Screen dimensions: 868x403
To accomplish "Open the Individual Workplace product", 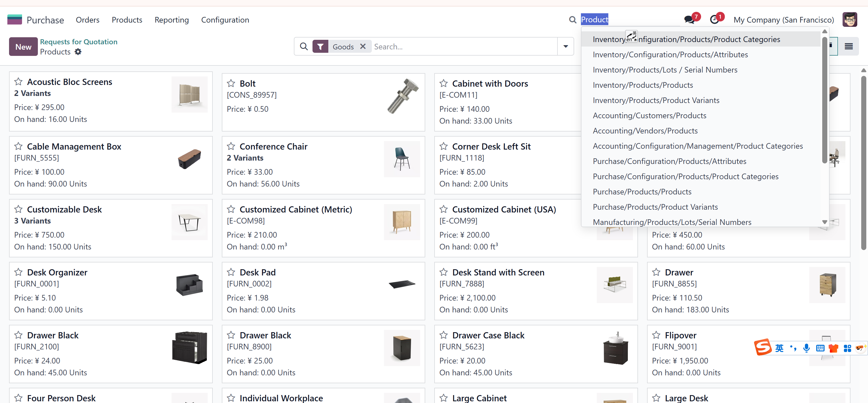I will (x=323, y=396).
